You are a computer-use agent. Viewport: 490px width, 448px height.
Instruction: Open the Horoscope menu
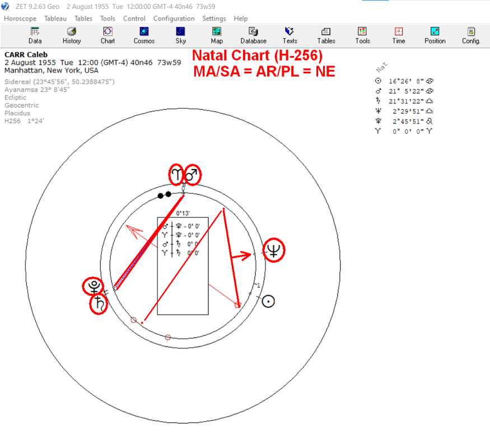[20, 18]
